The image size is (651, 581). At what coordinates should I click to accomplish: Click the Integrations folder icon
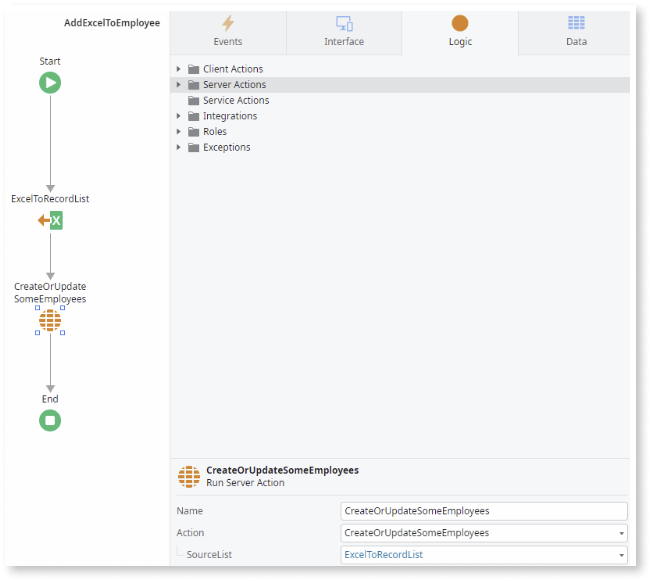point(193,116)
